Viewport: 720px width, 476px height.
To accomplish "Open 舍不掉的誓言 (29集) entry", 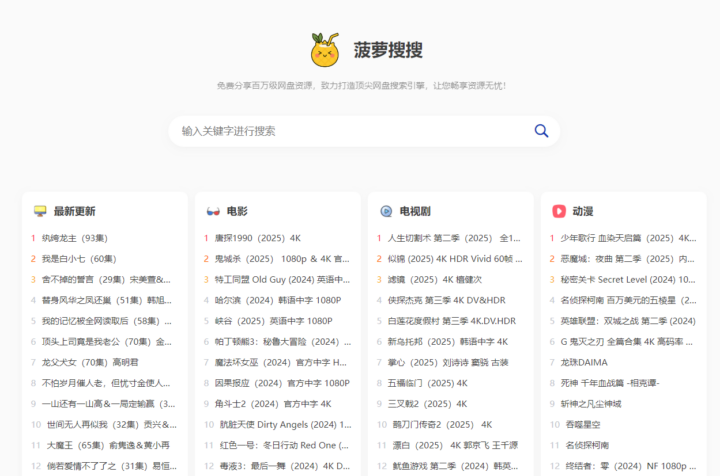I will [x=106, y=280].
